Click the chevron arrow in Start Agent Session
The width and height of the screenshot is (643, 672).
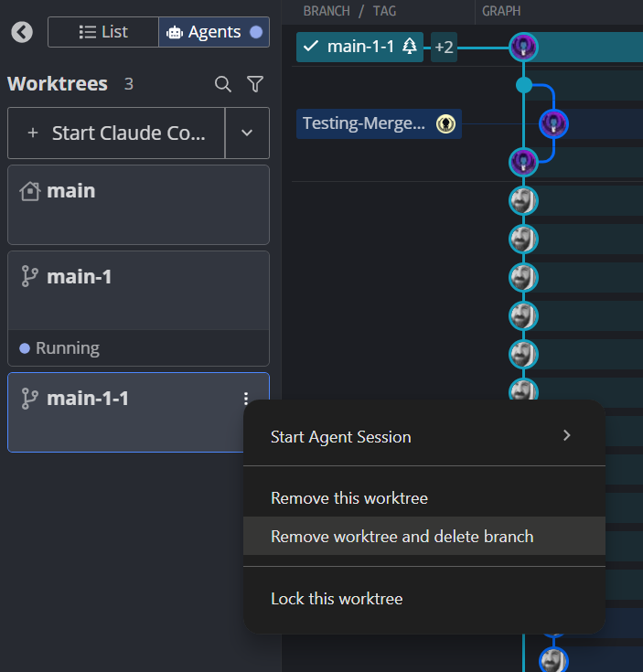point(567,435)
